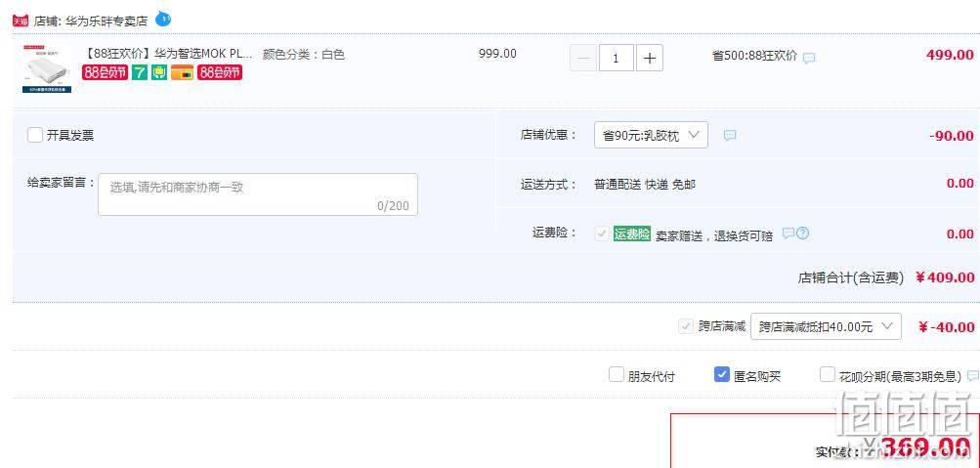Click the store total ¥409.00
Screen dimensions: 980x468
coord(945,277)
